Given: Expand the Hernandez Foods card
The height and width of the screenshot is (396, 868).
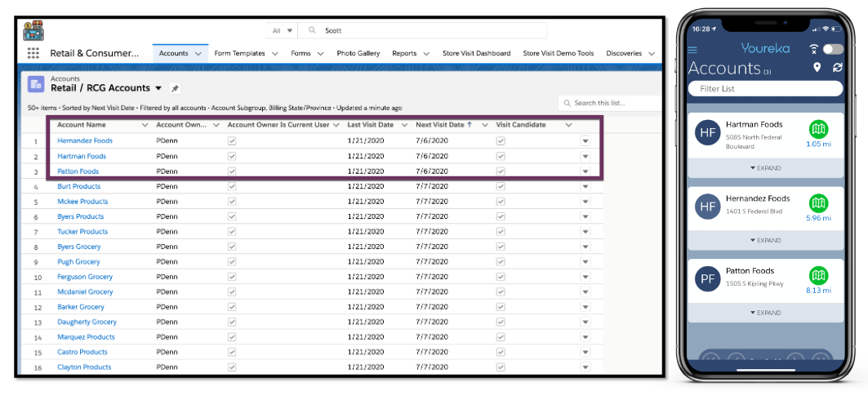Looking at the screenshot, I should pos(766,240).
